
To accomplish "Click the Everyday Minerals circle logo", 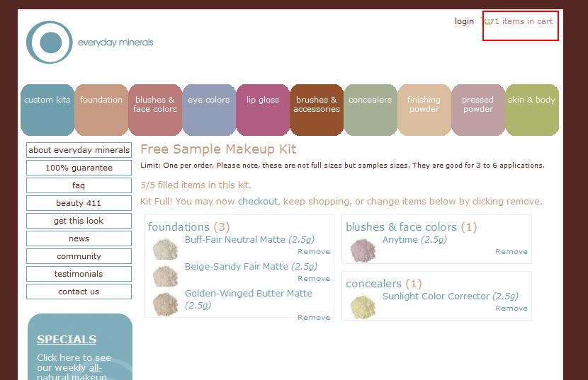I will (49, 42).
